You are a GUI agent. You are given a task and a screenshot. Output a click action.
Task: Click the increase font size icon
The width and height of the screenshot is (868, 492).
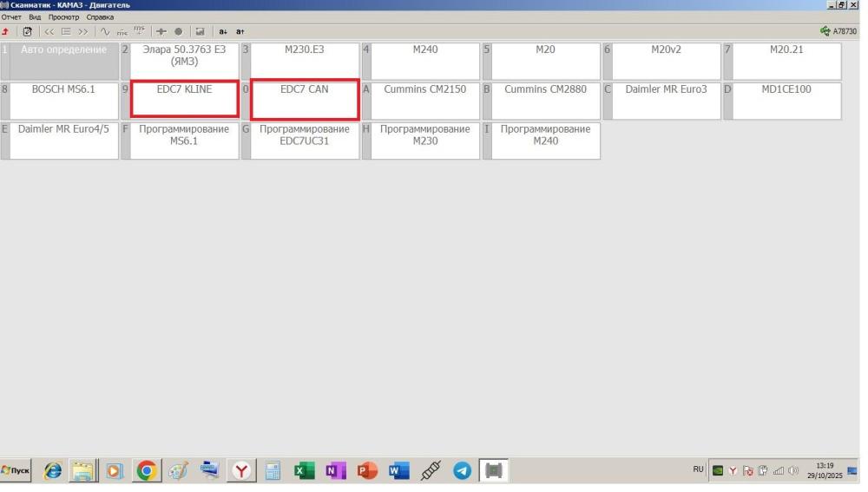tap(239, 31)
